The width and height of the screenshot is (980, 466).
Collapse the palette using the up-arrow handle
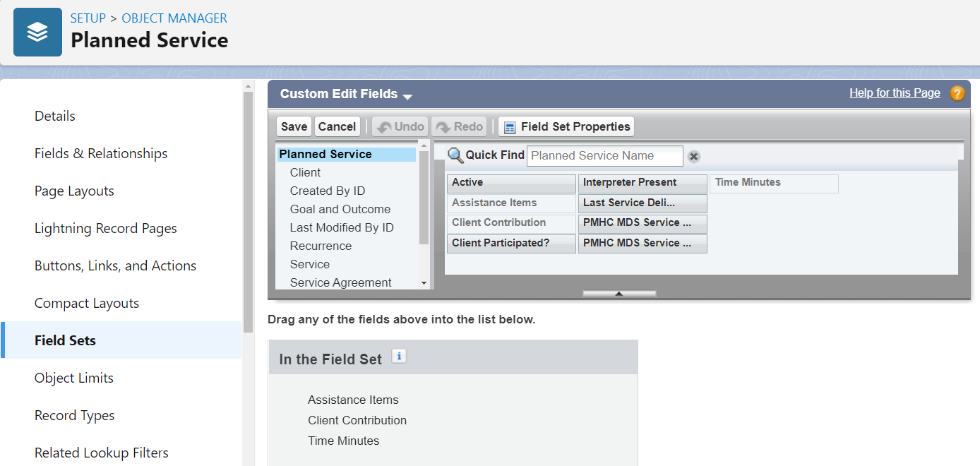pos(619,293)
